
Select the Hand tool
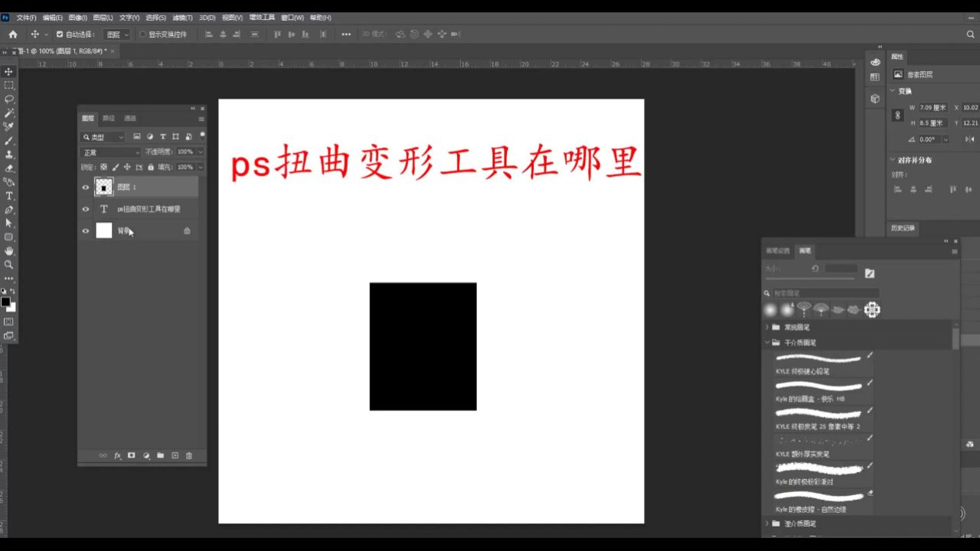pos(8,250)
